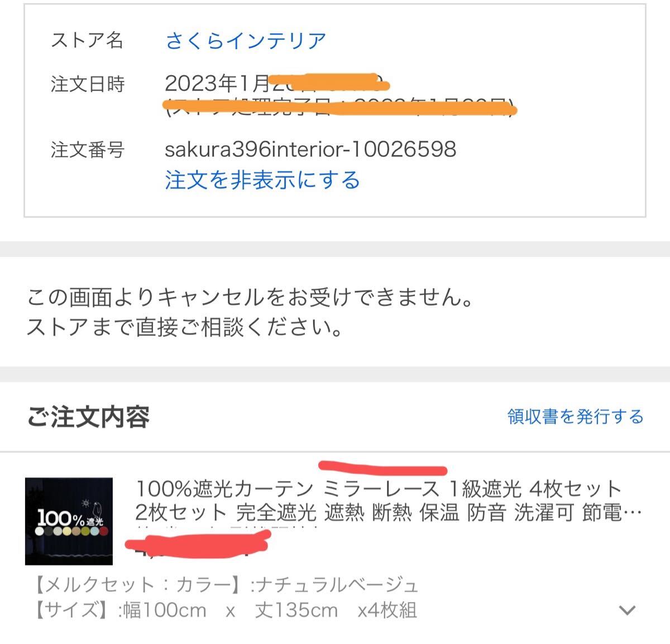This screenshot has height=644, width=670.
Task: Click 領収書を発行する link
Action: [x=576, y=417]
